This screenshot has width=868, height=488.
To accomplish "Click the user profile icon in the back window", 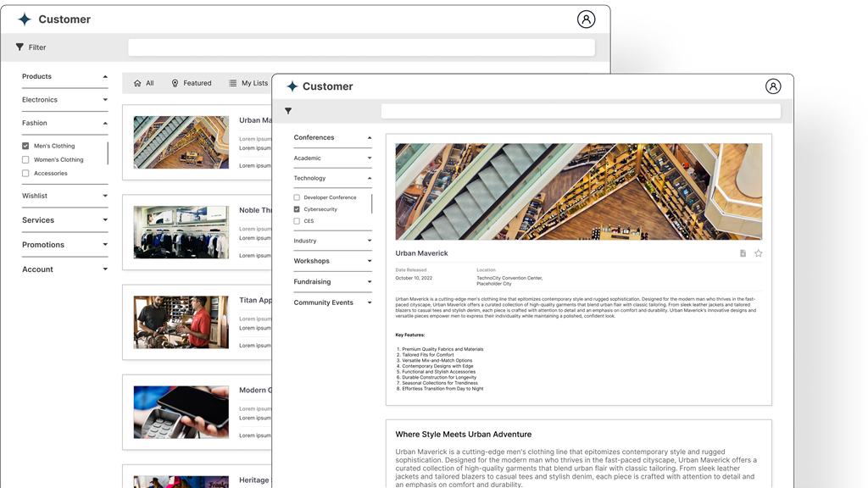I will tap(586, 19).
